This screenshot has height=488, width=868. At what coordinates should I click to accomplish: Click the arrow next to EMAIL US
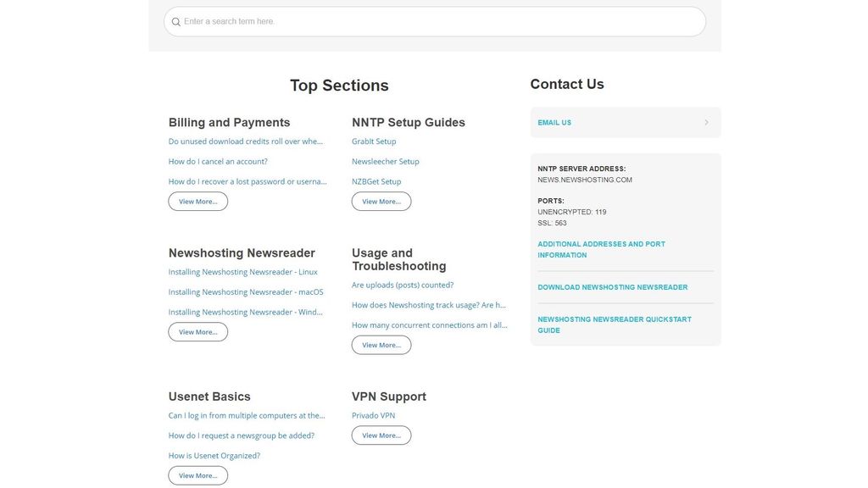(705, 121)
